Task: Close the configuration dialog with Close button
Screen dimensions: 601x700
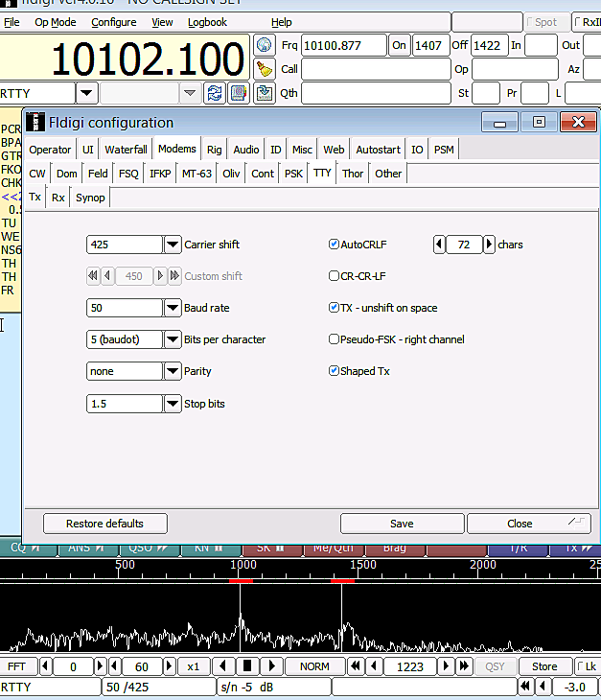Action: pyautogui.click(x=529, y=524)
